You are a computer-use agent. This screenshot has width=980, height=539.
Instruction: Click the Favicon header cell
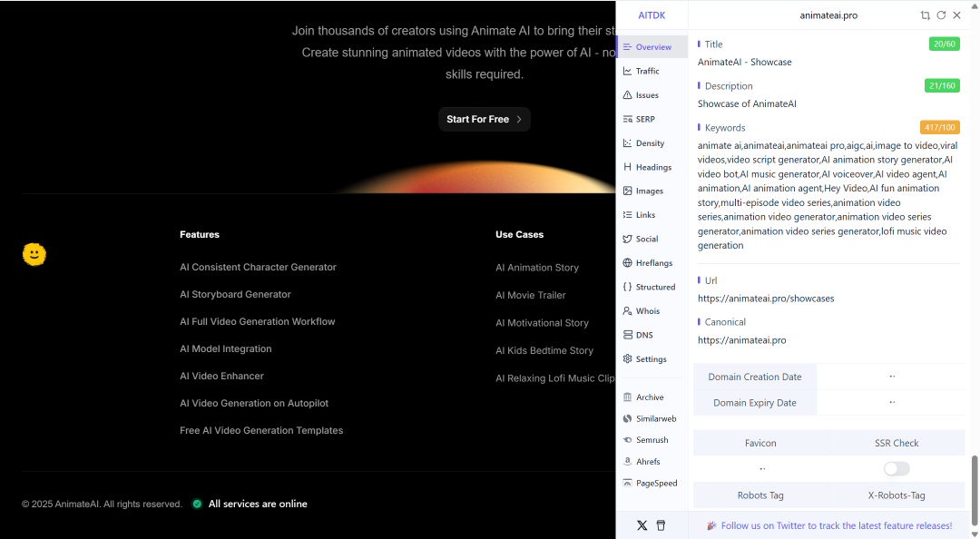coord(760,443)
